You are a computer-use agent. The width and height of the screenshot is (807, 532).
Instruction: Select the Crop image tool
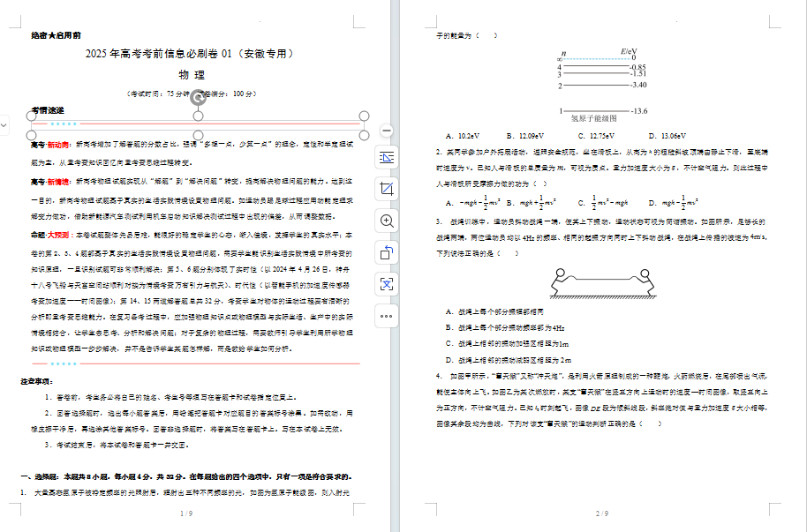coord(387,189)
